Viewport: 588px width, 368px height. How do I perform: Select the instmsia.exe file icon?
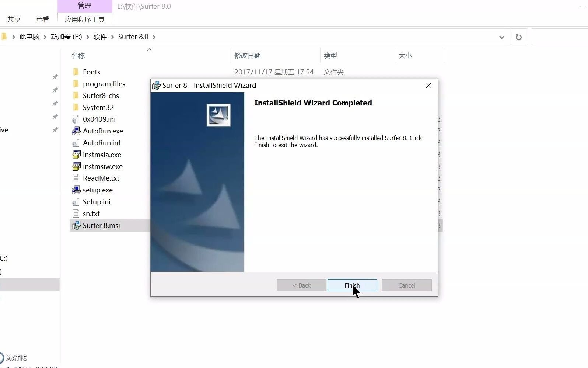click(x=76, y=155)
